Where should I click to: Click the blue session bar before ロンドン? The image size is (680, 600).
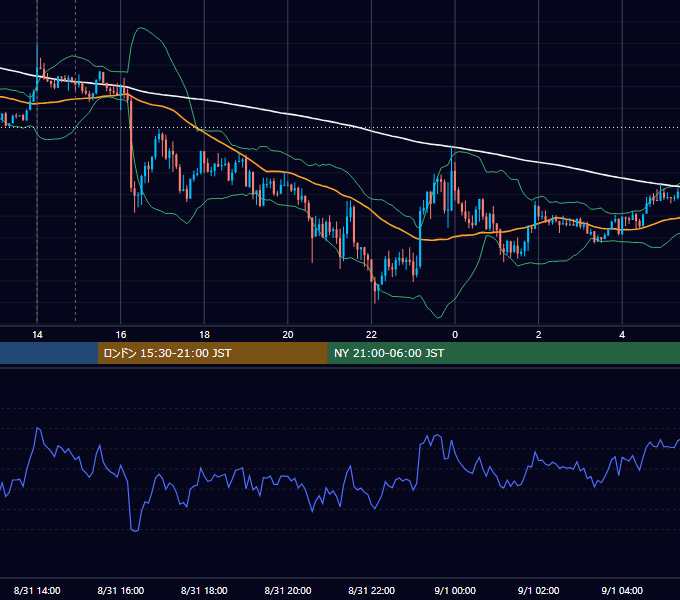49,353
